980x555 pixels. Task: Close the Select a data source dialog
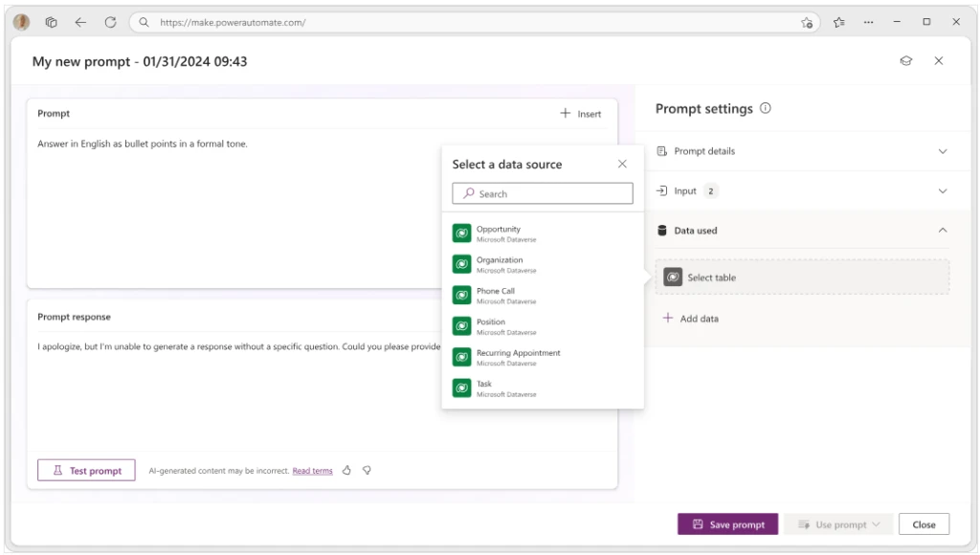(x=623, y=164)
